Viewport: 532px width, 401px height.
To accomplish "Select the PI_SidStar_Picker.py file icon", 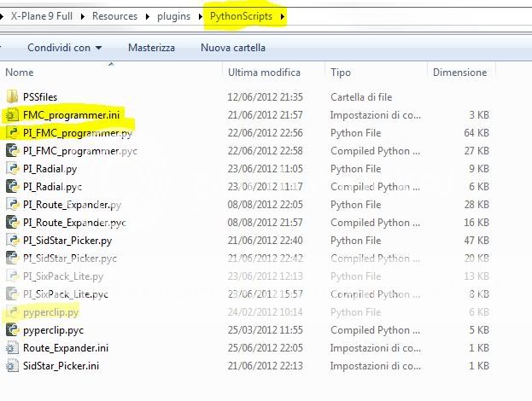I will (12, 241).
